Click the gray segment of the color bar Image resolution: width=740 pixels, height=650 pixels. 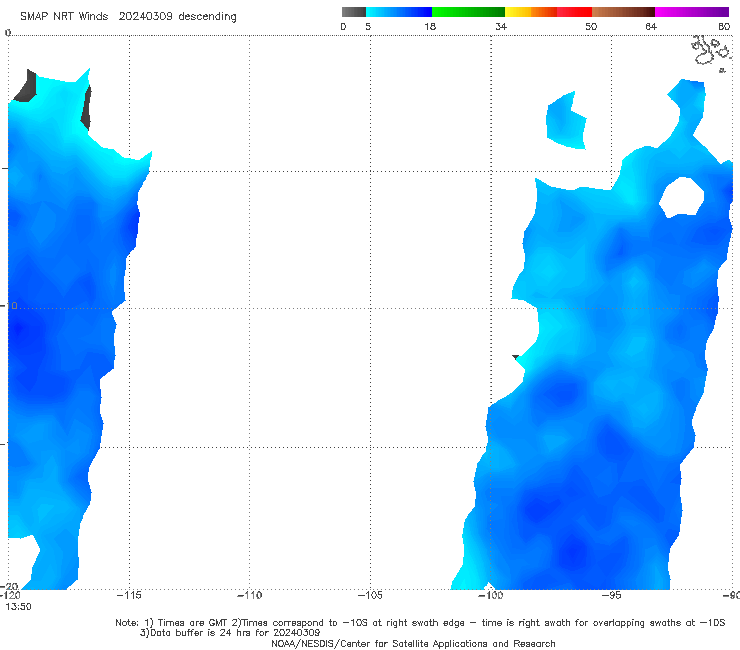(354, 12)
